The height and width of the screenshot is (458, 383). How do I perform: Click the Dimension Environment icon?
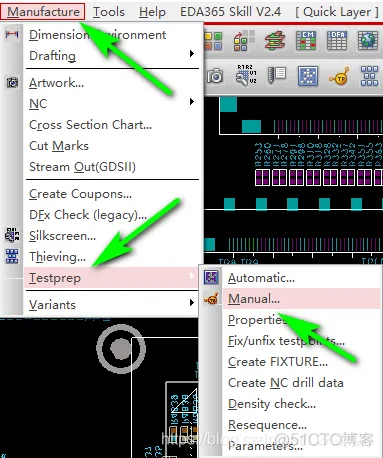(x=12, y=34)
